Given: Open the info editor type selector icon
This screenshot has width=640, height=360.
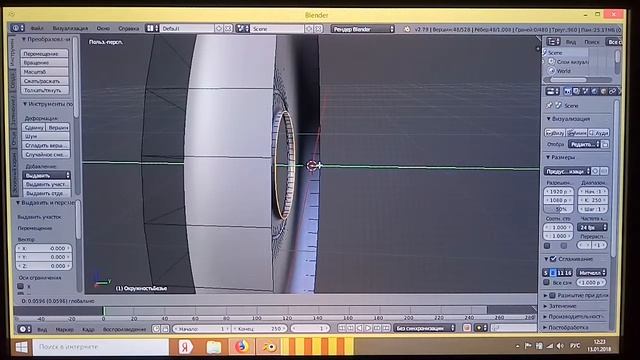Looking at the screenshot, I should pyautogui.click(x=18, y=28).
